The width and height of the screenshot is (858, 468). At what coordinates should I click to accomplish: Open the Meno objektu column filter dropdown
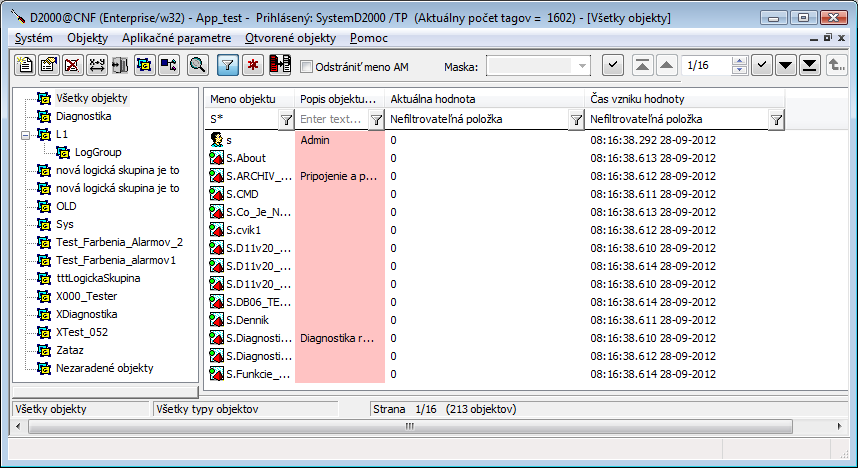tap(286, 119)
